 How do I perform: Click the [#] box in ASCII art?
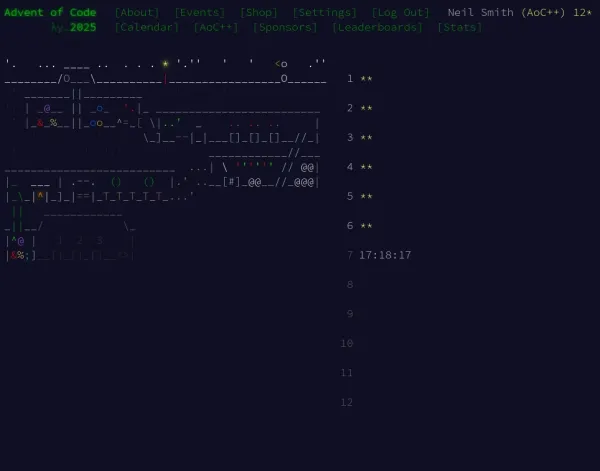(232, 182)
